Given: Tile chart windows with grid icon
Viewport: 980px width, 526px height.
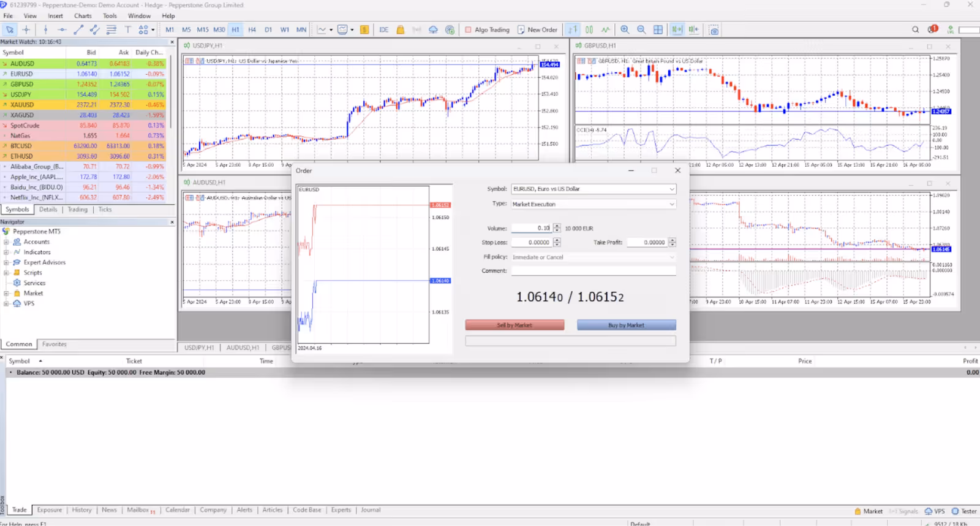Looking at the screenshot, I should (x=658, y=29).
